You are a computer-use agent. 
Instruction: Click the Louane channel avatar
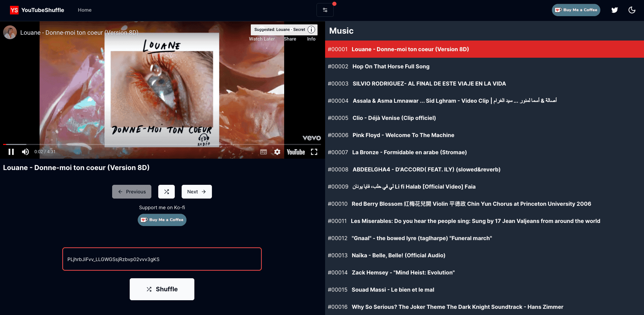tap(10, 32)
